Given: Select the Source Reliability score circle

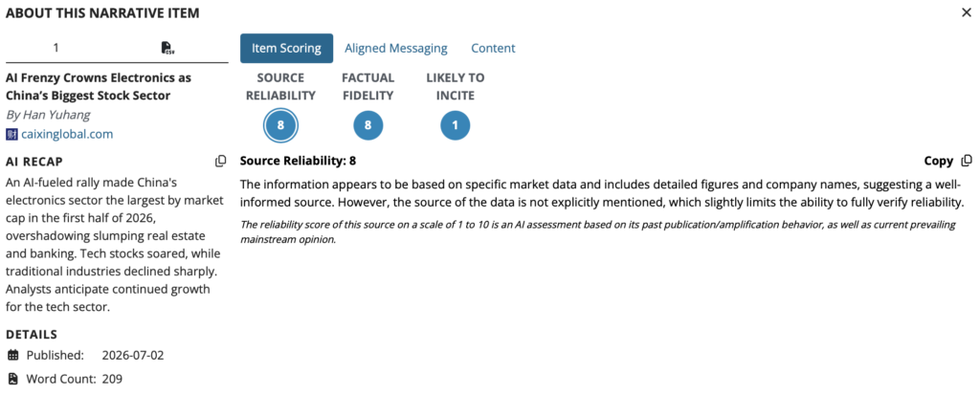Looking at the screenshot, I should [280, 125].
